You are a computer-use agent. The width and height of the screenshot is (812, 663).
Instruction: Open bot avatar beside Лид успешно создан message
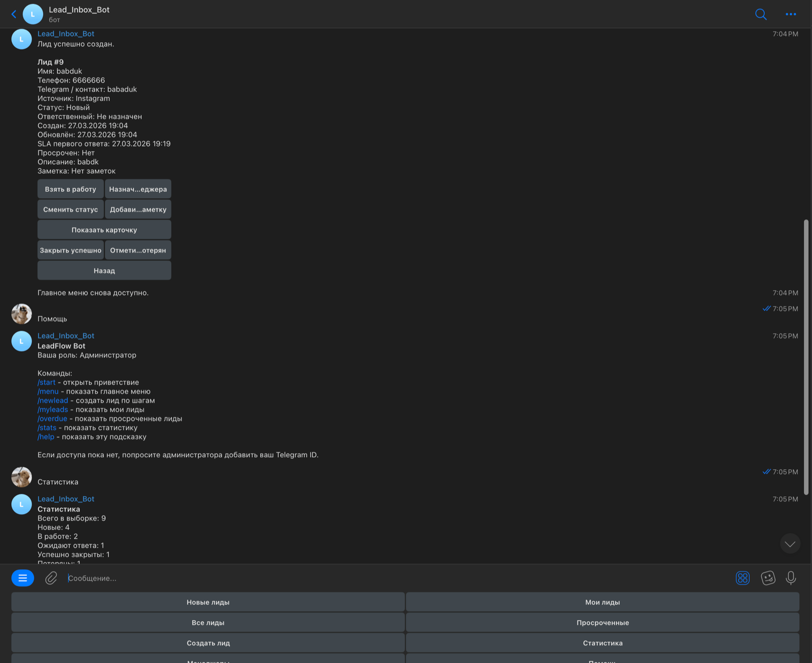coord(22,39)
